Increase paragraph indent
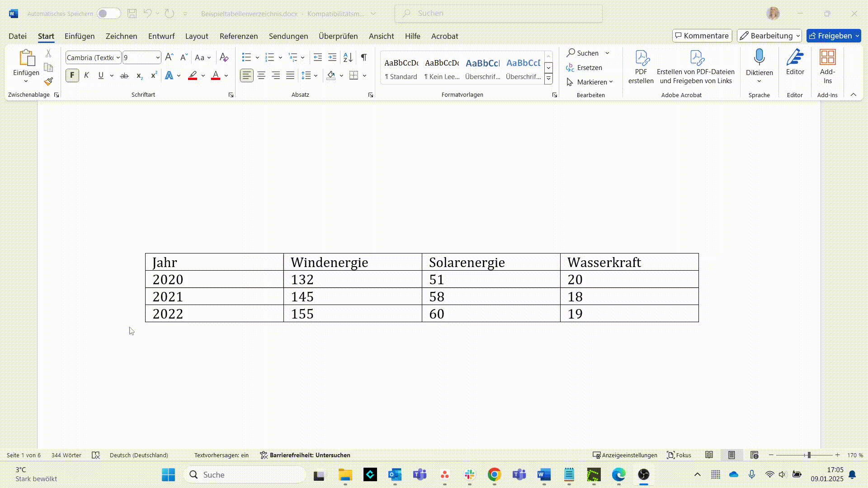868x488 pixels. [x=332, y=57]
